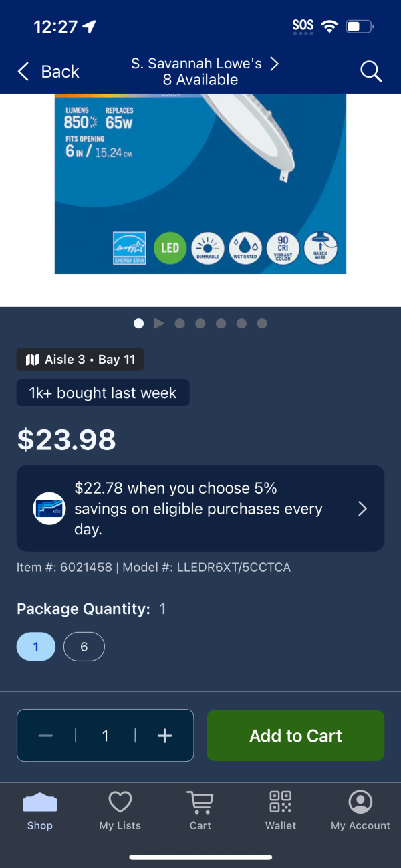
Task: Tap the aisle map icon
Action: pyautogui.click(x=32, y=360)
